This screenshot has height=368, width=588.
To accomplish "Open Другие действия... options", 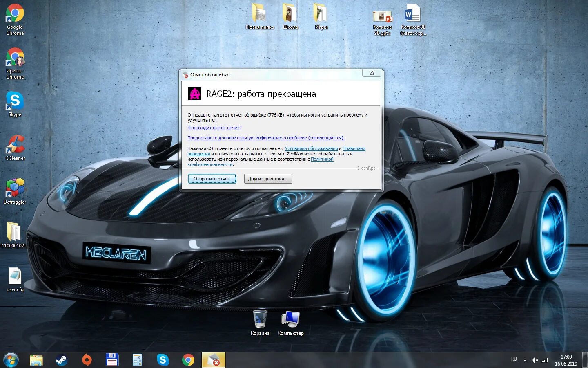I will point(268,179).
